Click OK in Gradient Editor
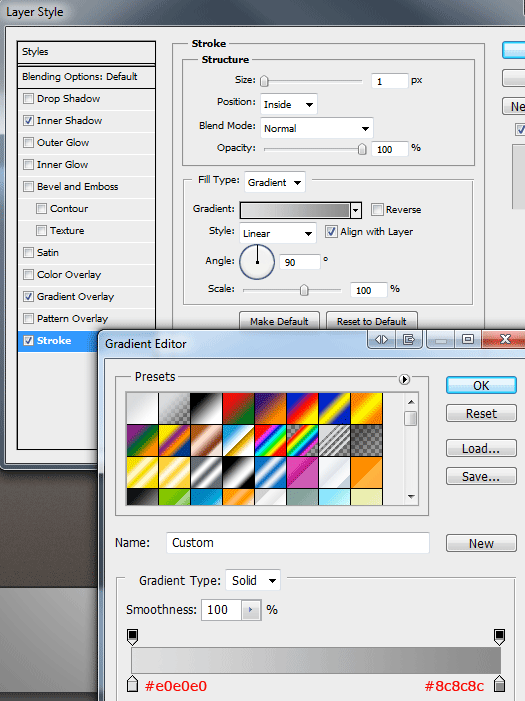This screenshot has width=525, height=701. tap(481, 385)
